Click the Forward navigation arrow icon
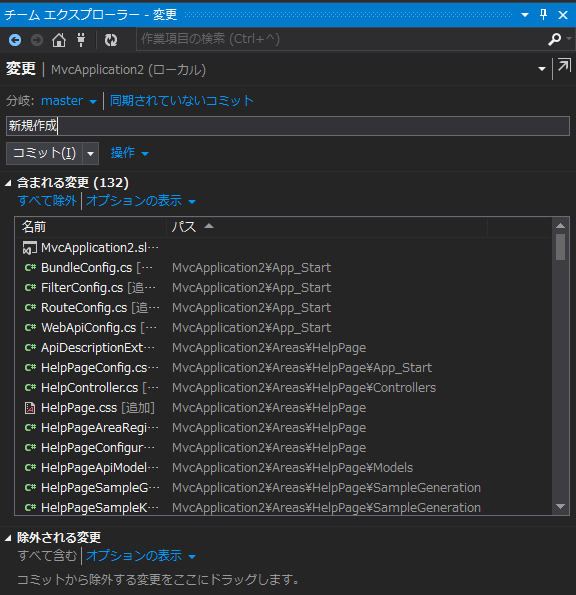576x595 pixels. pyautogui.click(x=37, y=40)
